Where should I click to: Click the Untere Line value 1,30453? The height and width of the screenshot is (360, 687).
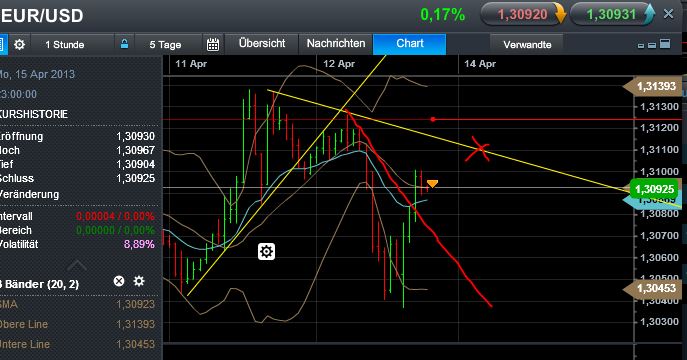click(x=135, y=344)
